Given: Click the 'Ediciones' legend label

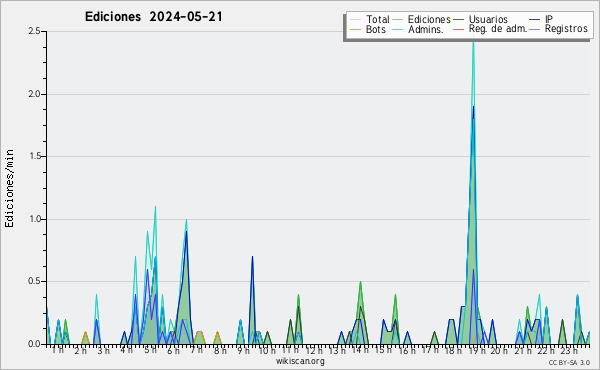Looking at the screenshot, I should [429, 19].
